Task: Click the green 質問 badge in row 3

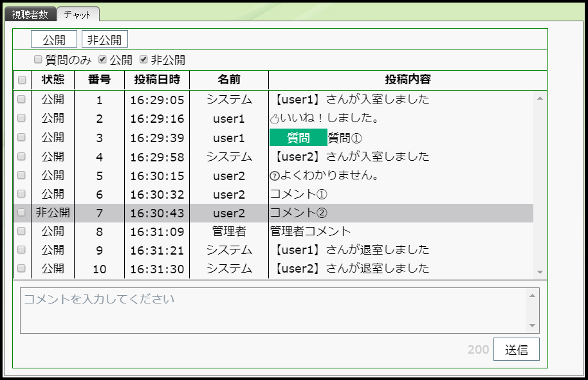Action: [x=298, y=138]
